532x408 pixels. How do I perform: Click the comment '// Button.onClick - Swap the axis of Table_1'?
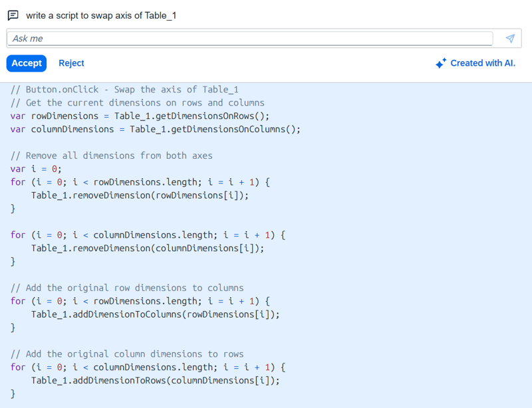tap(124, 90)
